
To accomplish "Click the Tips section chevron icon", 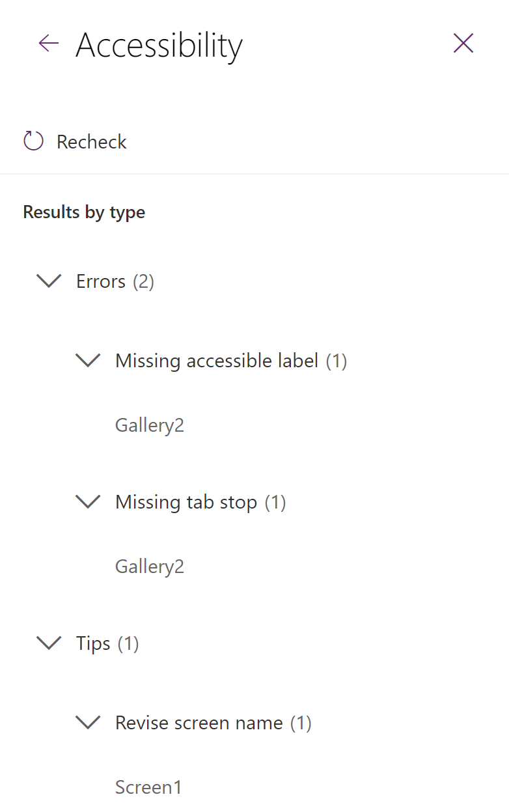I will 48,643.
